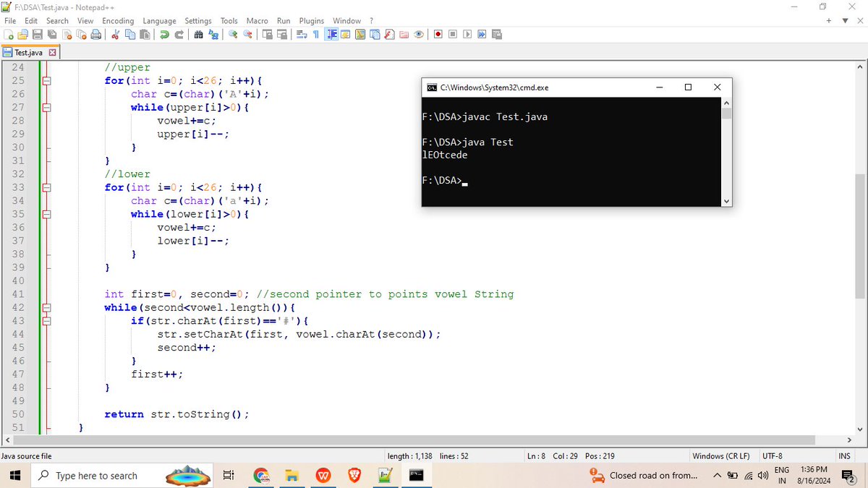Open the Plugins menu
Viewport: 868px width, 488px height.
(312, 21)
